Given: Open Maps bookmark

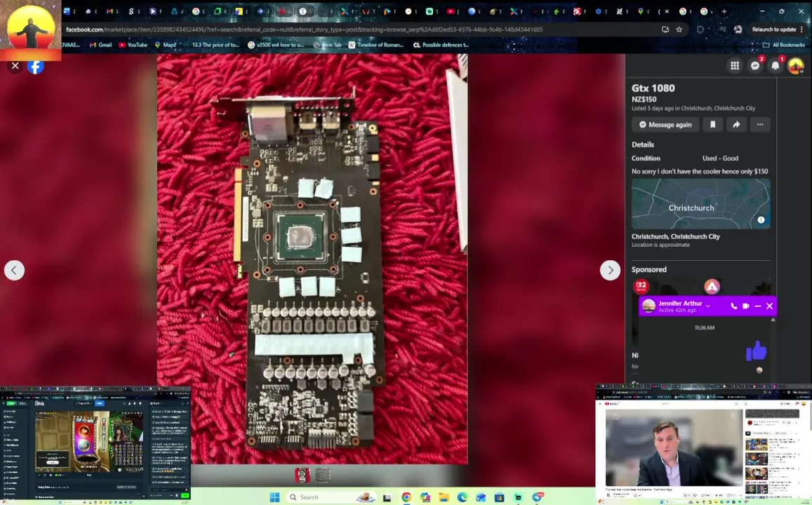Looking at the screenshot, I should pos(166,45).
